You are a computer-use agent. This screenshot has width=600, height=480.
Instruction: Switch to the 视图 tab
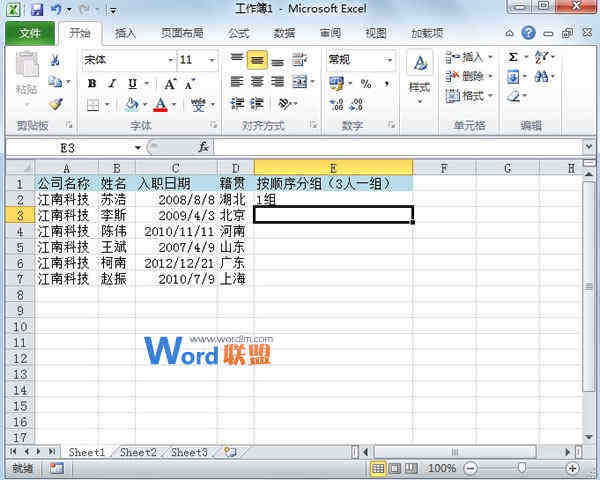[376, 33]
